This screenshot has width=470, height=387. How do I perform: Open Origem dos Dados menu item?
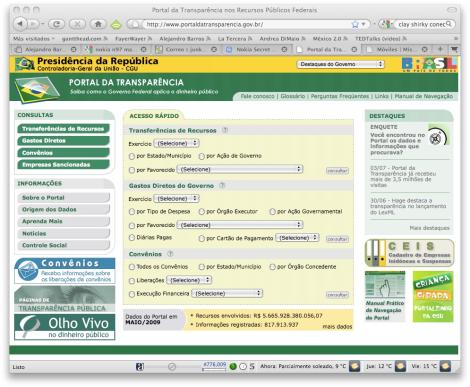click(63, 210)
